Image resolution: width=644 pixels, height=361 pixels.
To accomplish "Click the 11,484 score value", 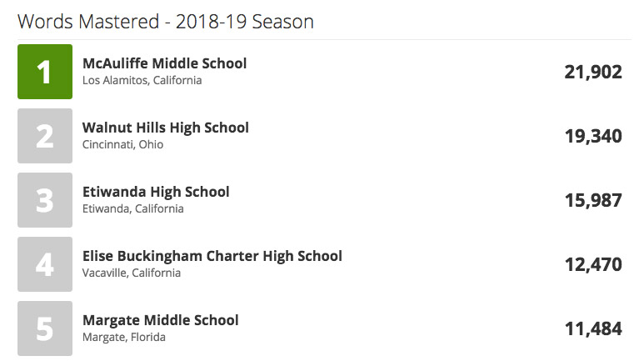I will coord(593,329).
